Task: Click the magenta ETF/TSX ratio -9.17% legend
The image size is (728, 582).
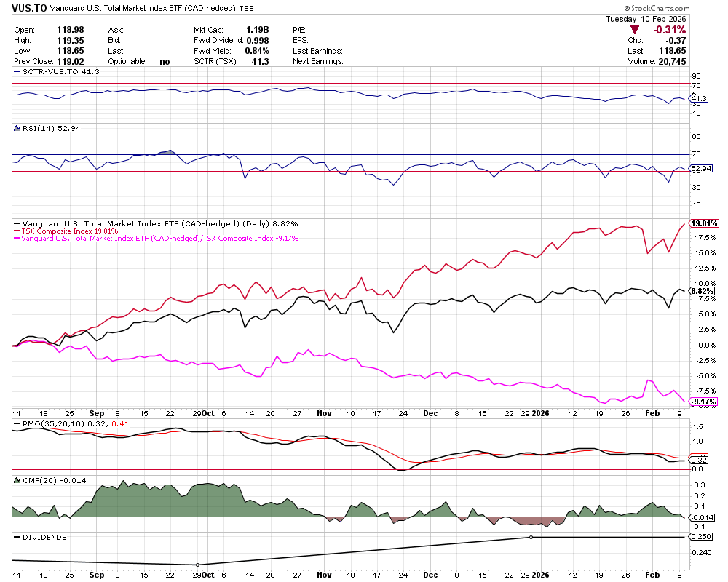Action: tap(156, 239)
